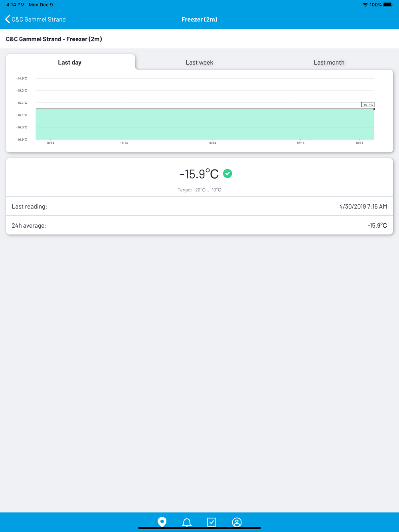The width and height of the screenshot is (399, 532).
Task: Tap the green temperature chart area
Action: click(205, 124)
